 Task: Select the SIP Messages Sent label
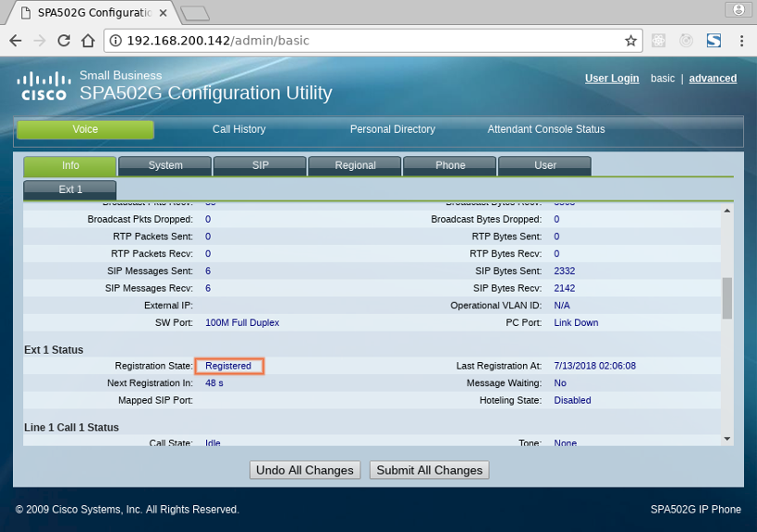point(150,271)
